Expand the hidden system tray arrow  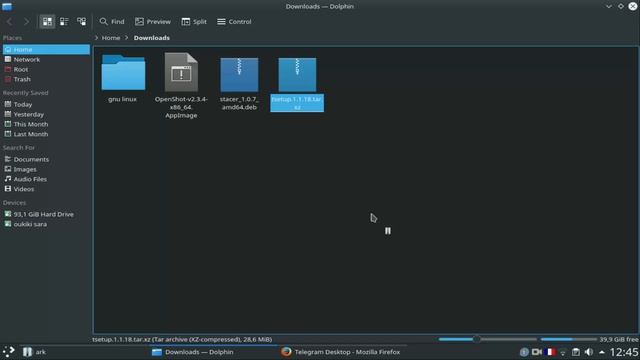click(602, 352)
